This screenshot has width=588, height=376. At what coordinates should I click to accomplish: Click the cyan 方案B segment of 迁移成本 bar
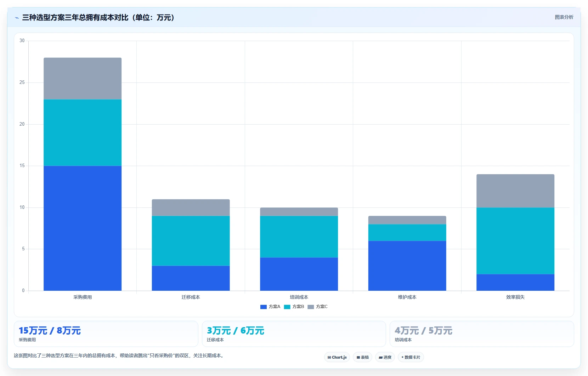click(x=191, y=241)
